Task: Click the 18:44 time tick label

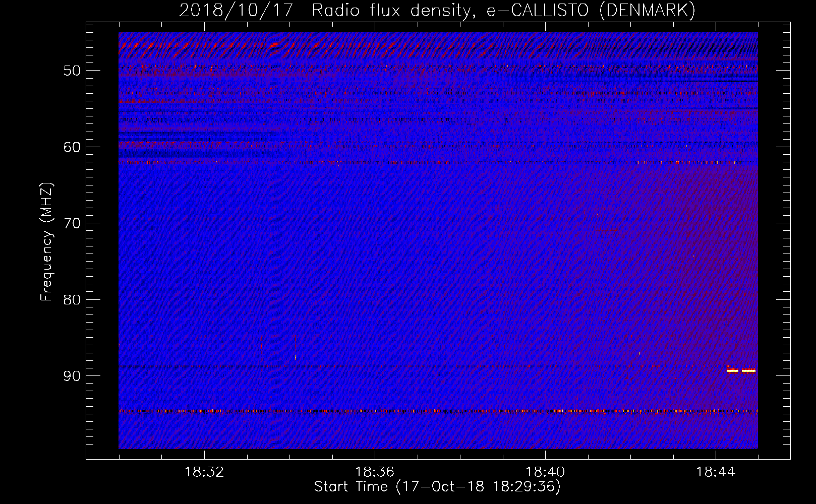Action: coord(716,472)
